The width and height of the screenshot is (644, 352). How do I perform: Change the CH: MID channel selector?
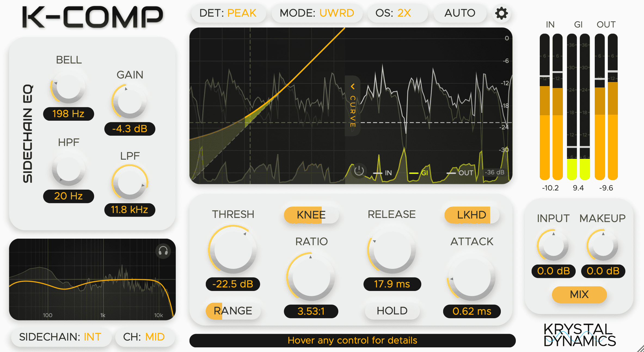[144, 337]
